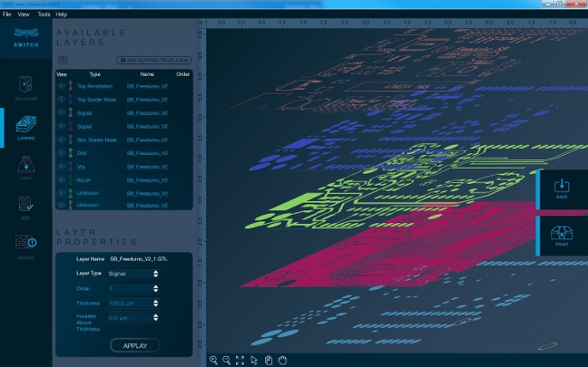Click the Print icon panel
The image size is (588, 367).
pos(562,236)
